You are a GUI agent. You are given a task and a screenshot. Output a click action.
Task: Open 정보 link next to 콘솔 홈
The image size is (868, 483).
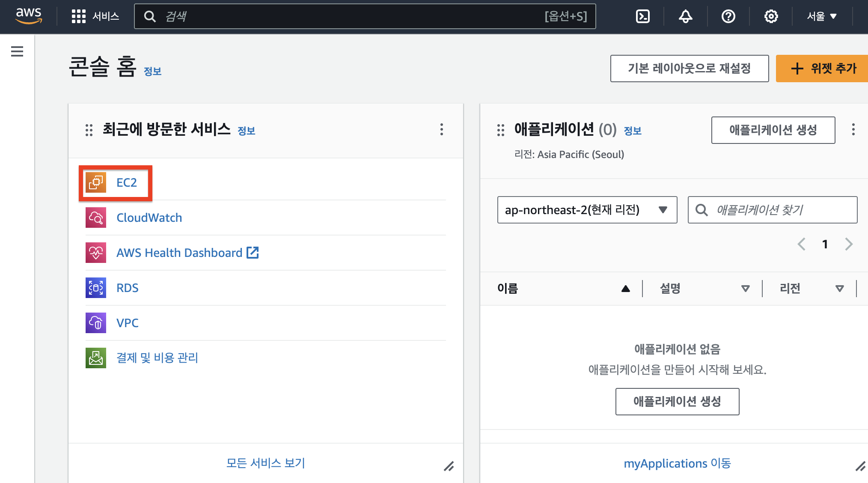[x=152, y=71]
